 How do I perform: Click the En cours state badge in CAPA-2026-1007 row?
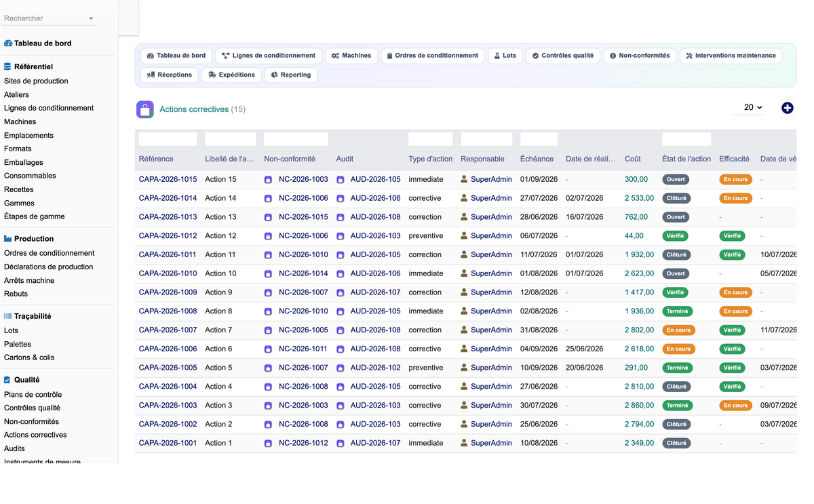point(678,330)
